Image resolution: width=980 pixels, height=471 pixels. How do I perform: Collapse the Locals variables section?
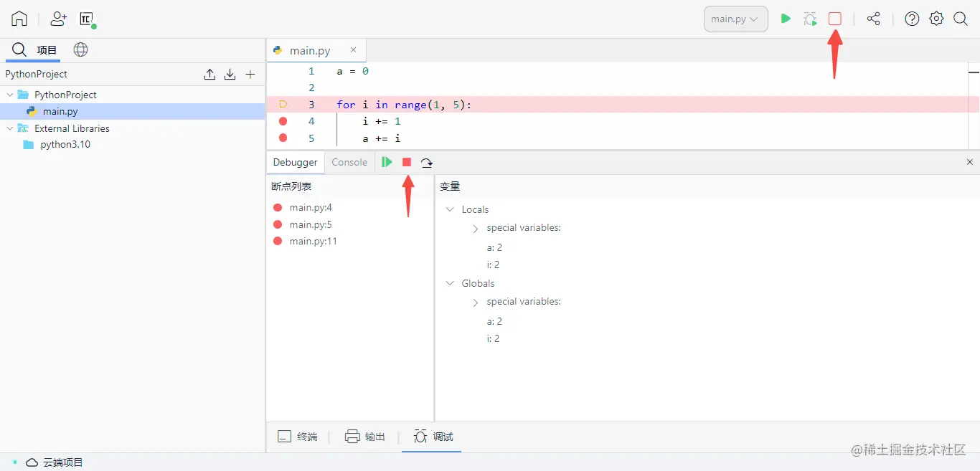coord(450,209)
